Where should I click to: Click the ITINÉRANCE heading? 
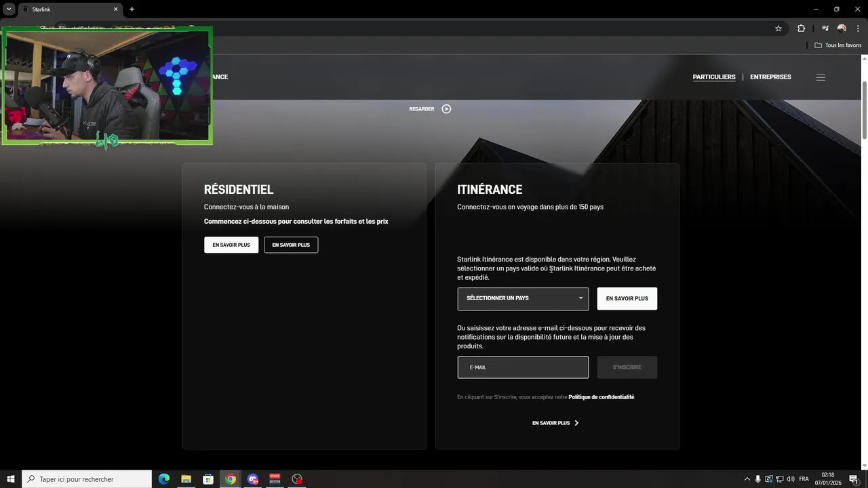click(x=490, y=190)
